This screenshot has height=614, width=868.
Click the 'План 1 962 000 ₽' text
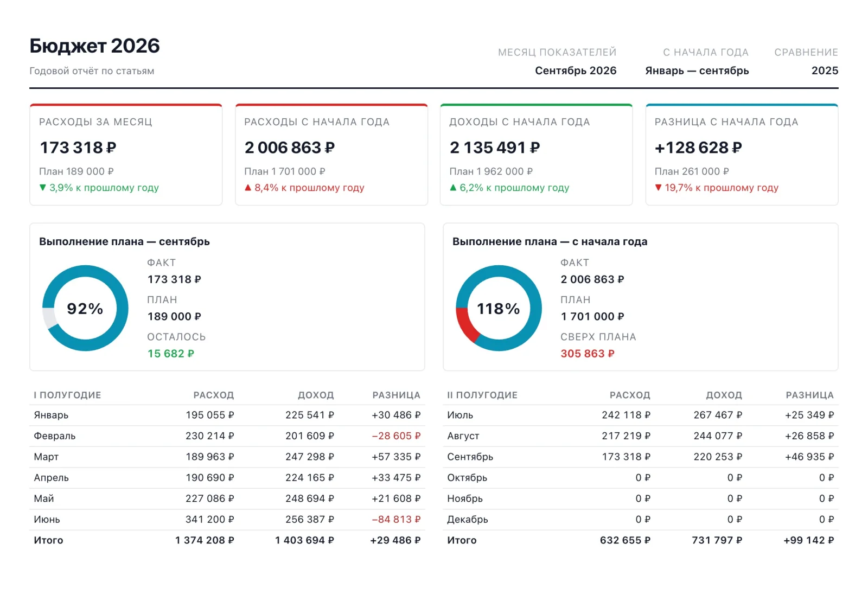491,171
